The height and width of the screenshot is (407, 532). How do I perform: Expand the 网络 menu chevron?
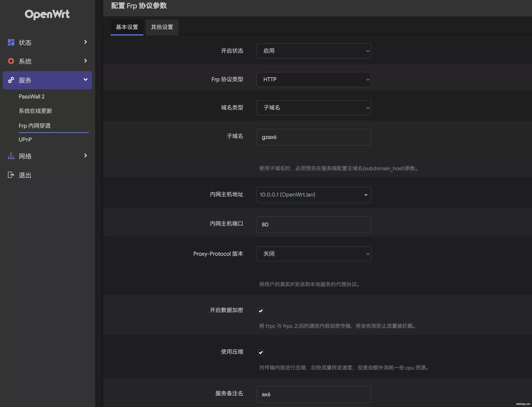tap(85, 155)
